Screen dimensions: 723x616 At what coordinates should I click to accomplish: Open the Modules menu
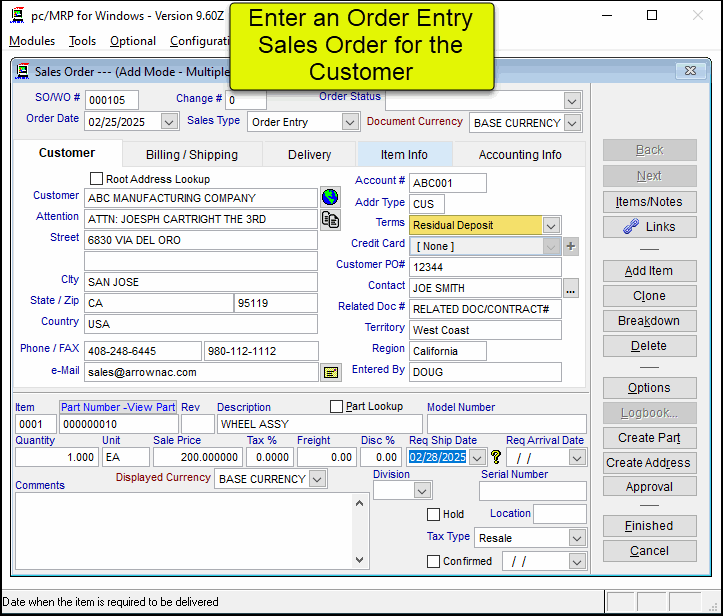click(x=32, y=41)
